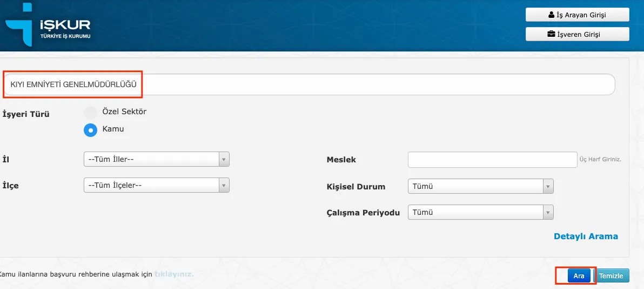
Task: Open İşveren Girişi login
Action: click(x=577, y=35)
